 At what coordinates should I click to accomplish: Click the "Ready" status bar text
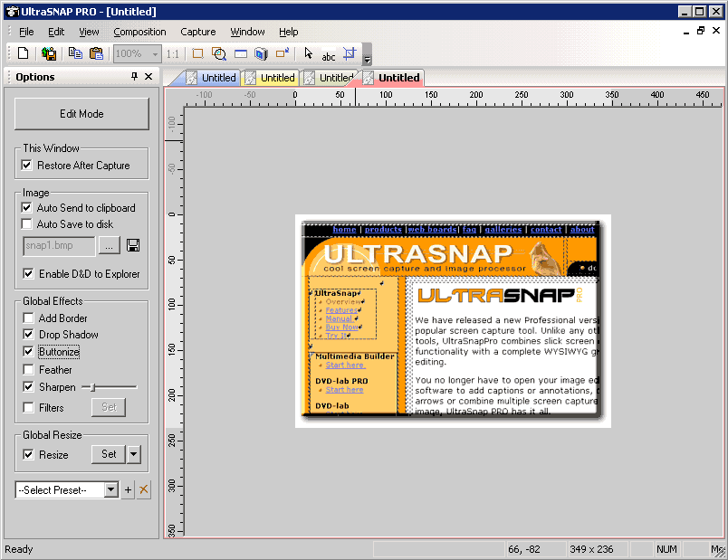(x=19, y=549)
